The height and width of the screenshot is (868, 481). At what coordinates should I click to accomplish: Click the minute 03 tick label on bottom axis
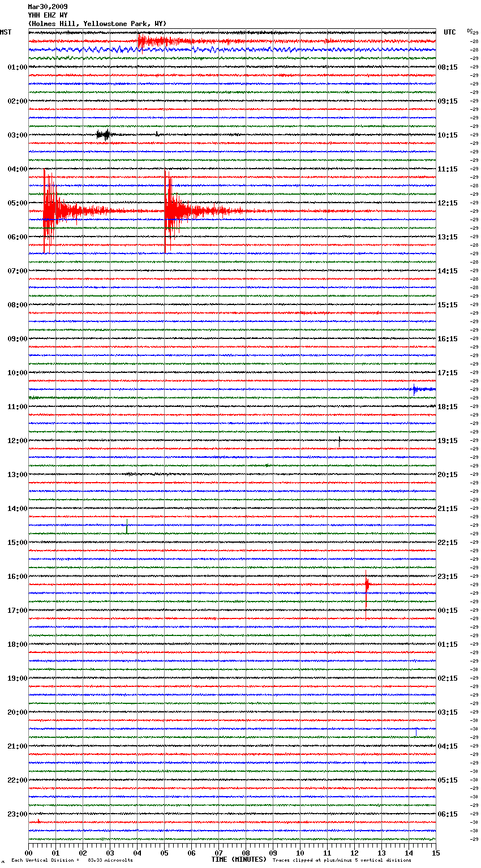coord(110,853)
